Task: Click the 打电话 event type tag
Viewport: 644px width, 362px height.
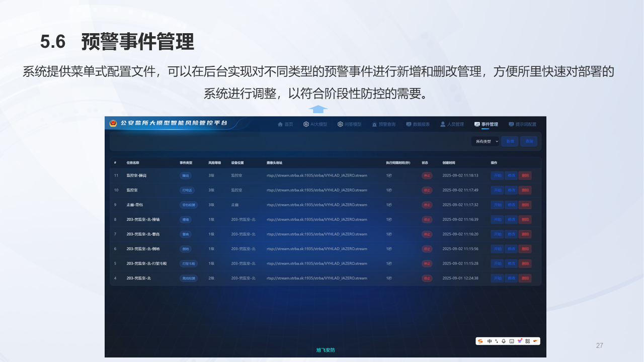Action: [x=187, y=190]
